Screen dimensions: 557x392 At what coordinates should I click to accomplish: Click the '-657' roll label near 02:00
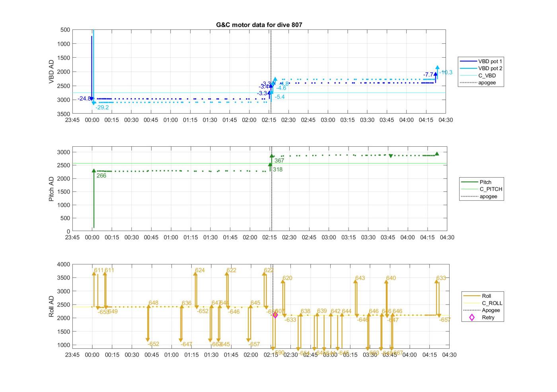click(x=254, y=344)
